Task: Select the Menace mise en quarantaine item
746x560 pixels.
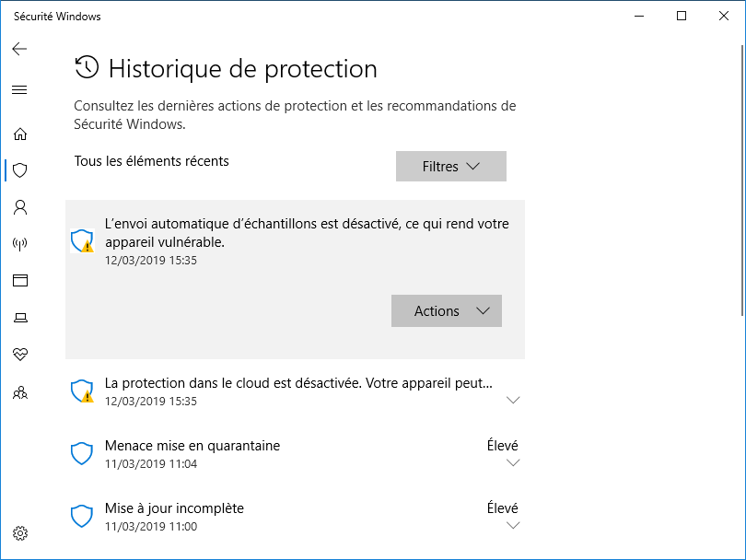Action: 295,454
